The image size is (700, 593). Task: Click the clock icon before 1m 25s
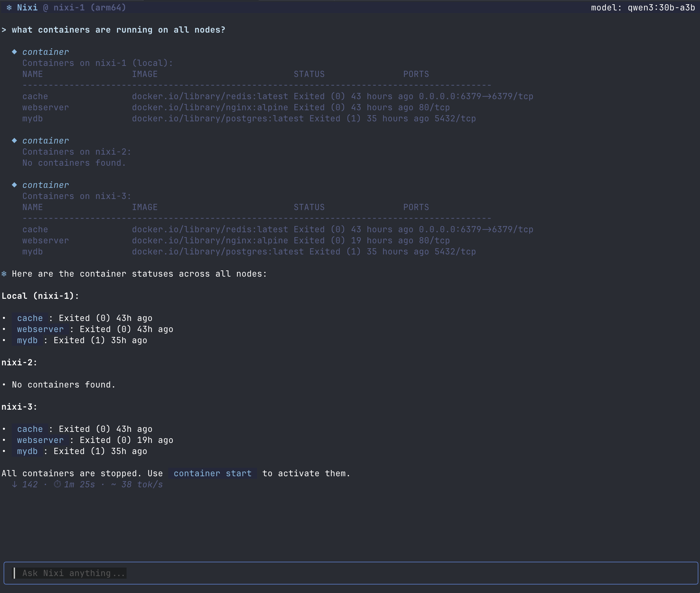click(57, 484)
